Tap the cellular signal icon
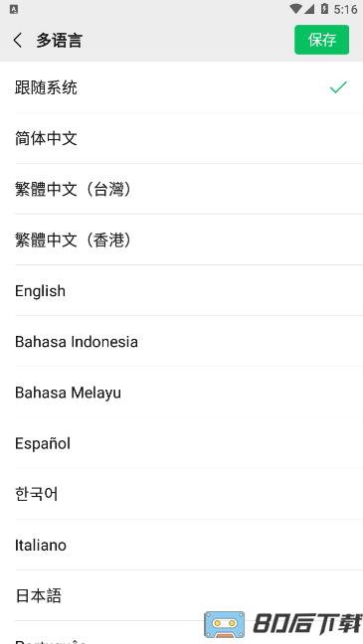The image size is (363, 644). [x=309, y=9]
